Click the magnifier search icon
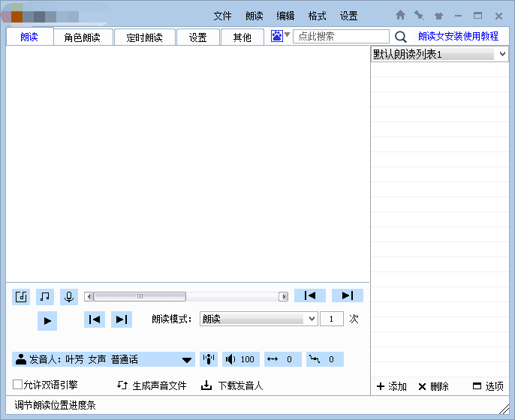 point(401,37)
